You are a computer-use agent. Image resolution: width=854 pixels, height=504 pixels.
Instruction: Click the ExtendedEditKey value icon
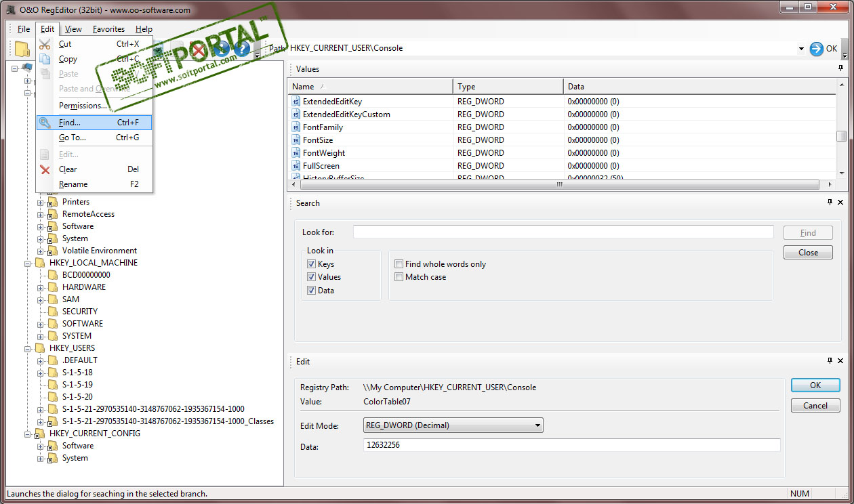pos(296,102)
